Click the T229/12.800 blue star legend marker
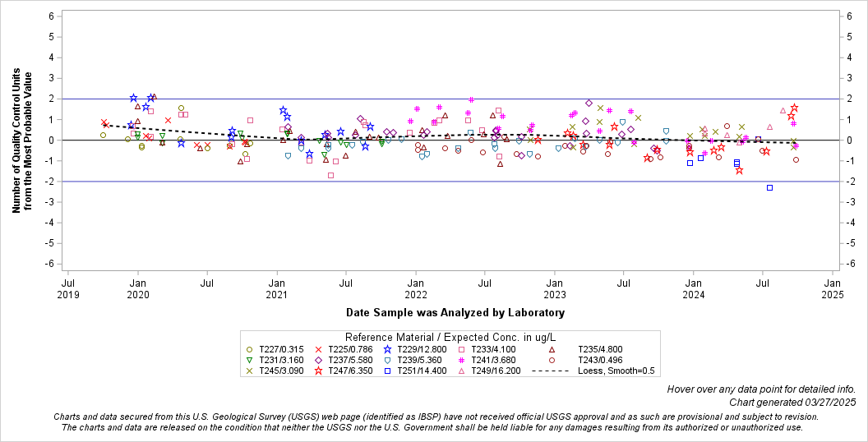868x442 pixels. 387,350
